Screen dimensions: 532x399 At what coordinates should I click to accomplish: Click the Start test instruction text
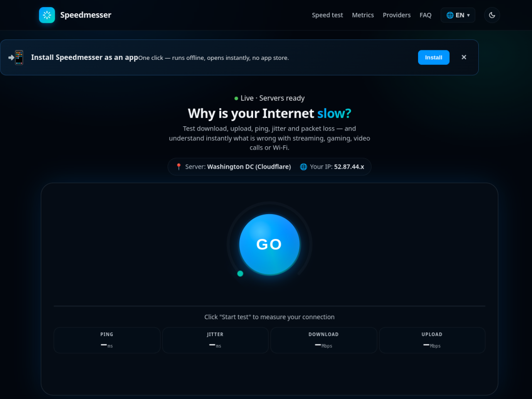click(269, 317)
